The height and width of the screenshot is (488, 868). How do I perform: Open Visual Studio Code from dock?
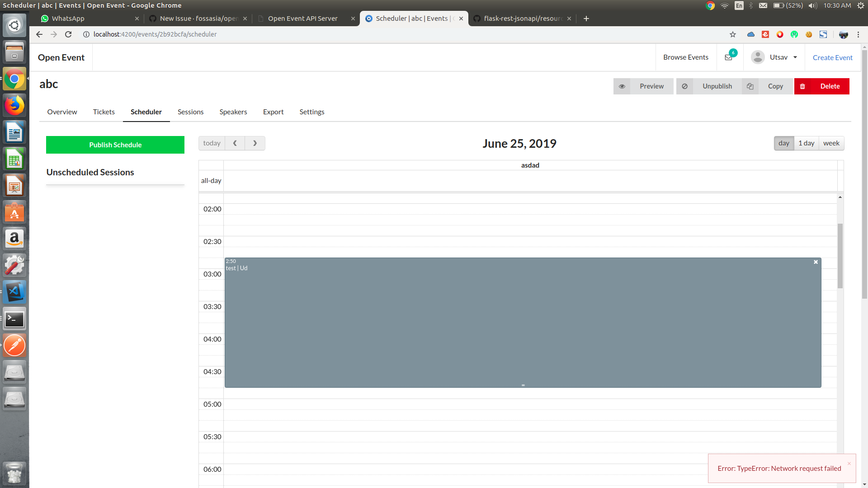coord(14,292)
